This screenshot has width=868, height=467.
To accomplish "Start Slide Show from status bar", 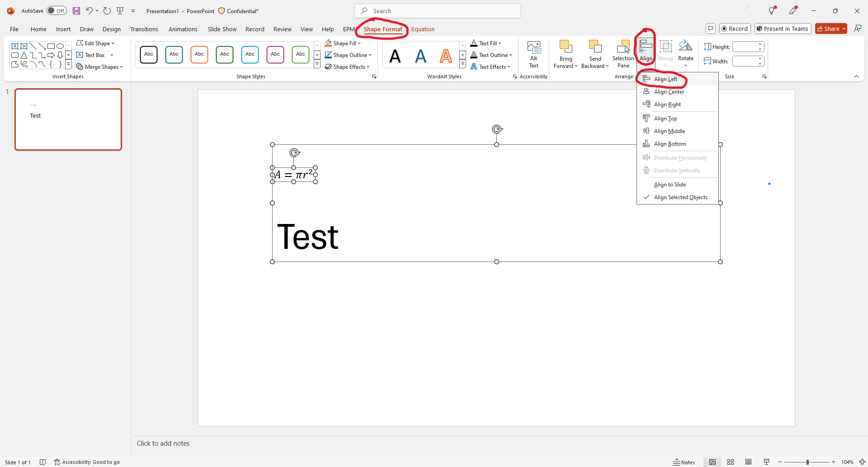I will click(766, 462).
